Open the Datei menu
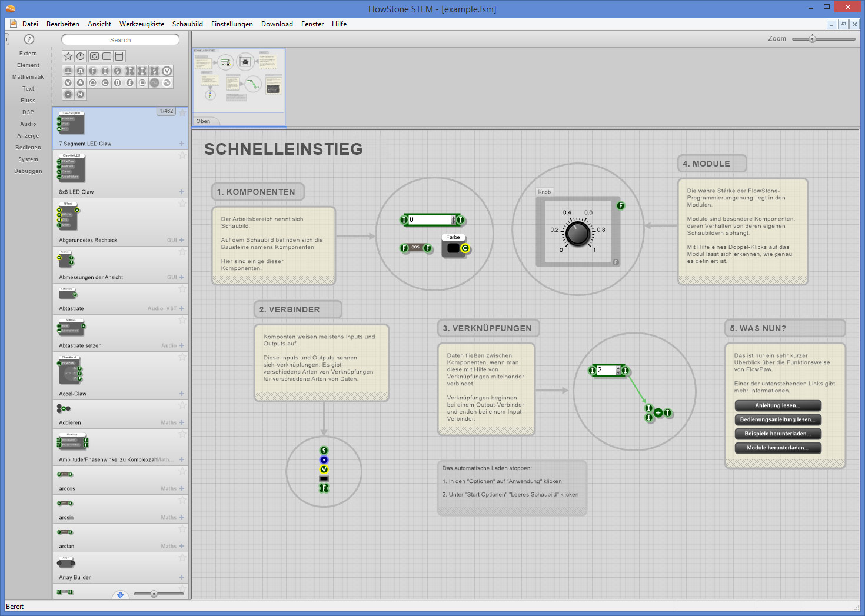Image resolution: width=865 pixels, height=616 pixels. 30,24
